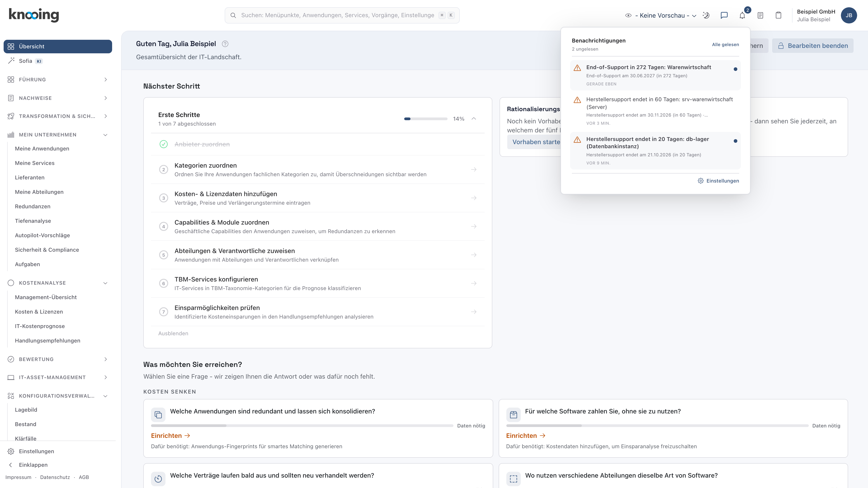Click the document list icon in header

pos(760,15)
